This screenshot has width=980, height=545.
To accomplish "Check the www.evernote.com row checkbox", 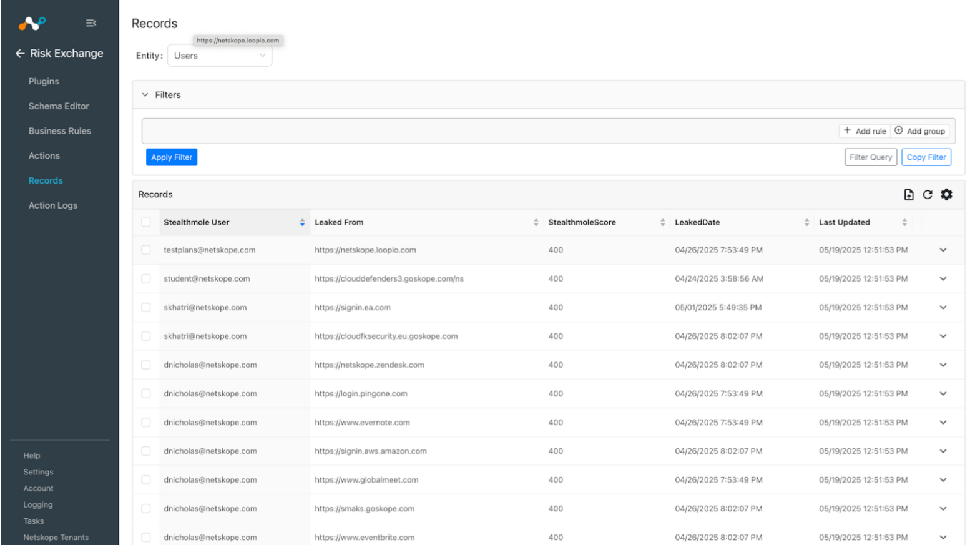I will coord(146,422).
